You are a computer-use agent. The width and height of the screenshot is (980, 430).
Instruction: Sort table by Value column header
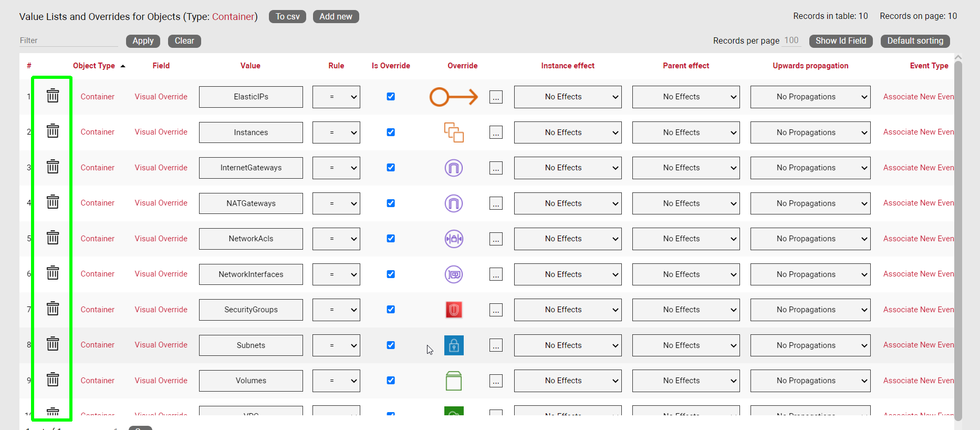pos(250,66)
